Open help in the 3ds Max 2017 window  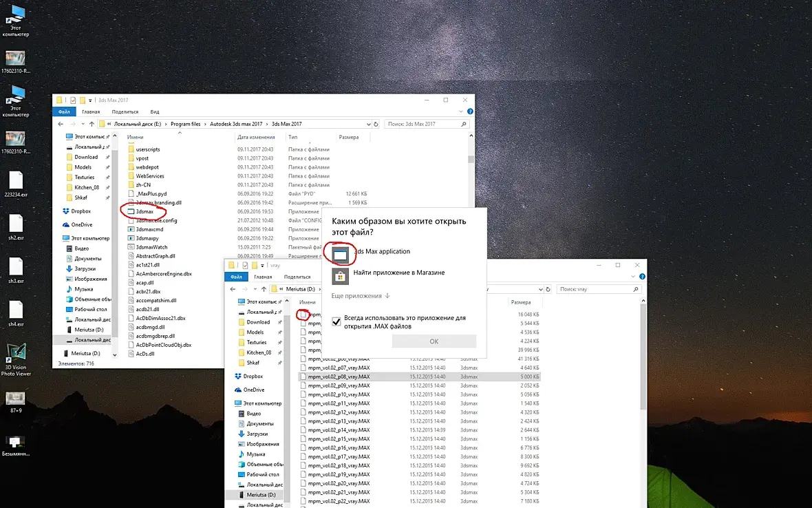coord(470,112)
